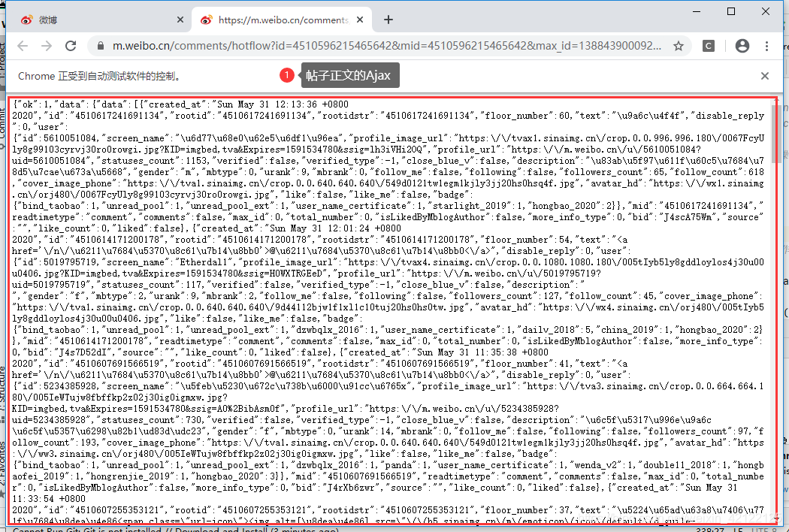This screenshot has width=789, height=532.
Task: Reload the current page
Action: [x=71, y=46]
